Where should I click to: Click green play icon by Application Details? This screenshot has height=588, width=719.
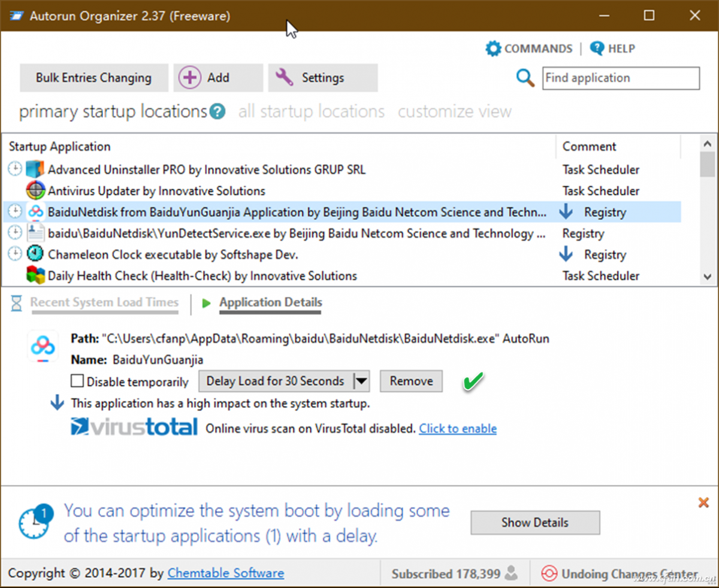point(207,303)
